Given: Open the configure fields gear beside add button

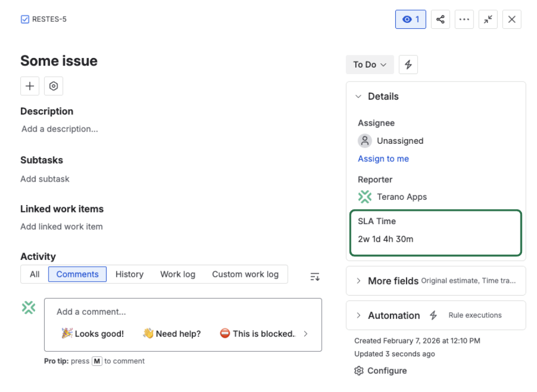Looking at the screenshot, I should point(53,86).
